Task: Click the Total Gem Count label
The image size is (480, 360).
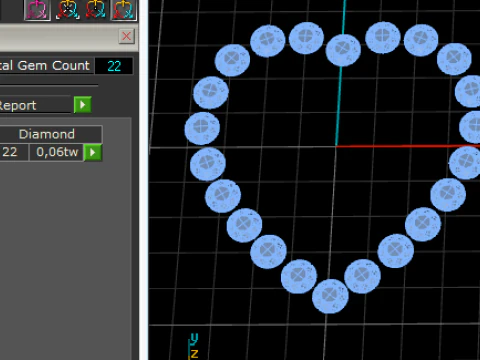Action: coord(45,65)
